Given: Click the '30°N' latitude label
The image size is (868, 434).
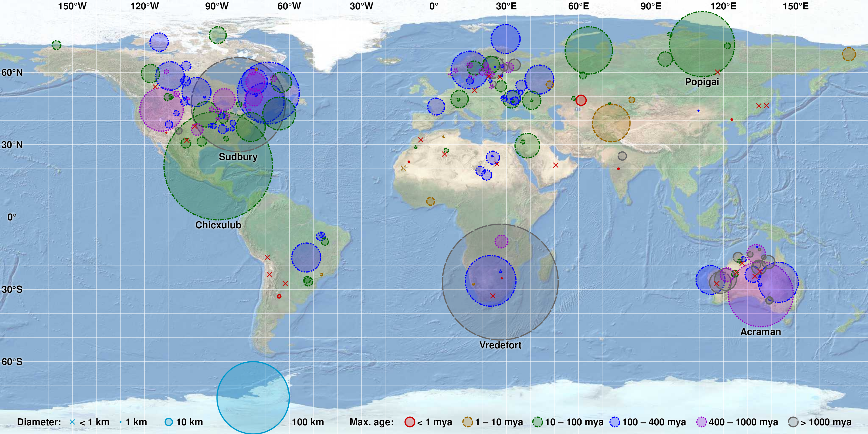Looking at the screenshot, I should [12, 145].
